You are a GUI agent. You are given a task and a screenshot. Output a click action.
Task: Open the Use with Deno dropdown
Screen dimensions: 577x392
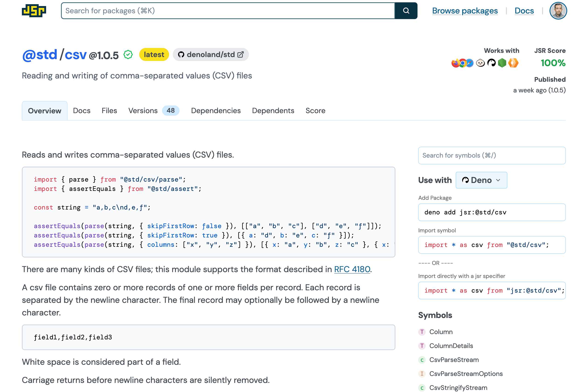[481, 180]
